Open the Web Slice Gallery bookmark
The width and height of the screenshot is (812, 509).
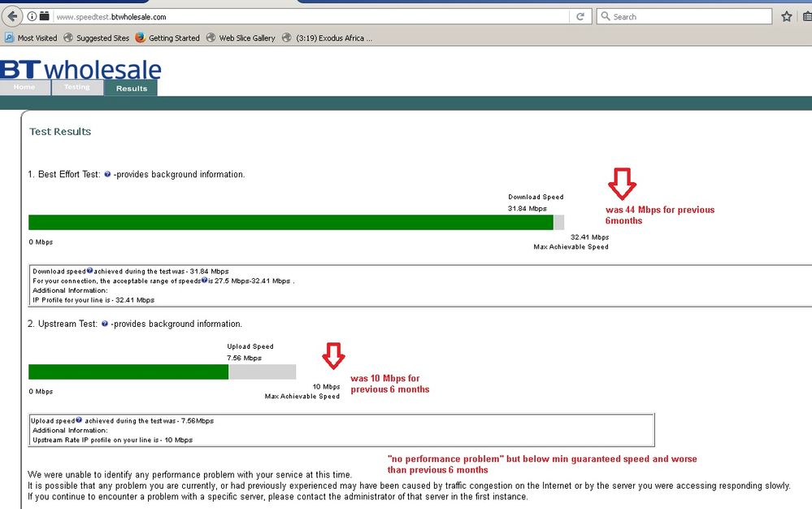click(x=241, y=37)
